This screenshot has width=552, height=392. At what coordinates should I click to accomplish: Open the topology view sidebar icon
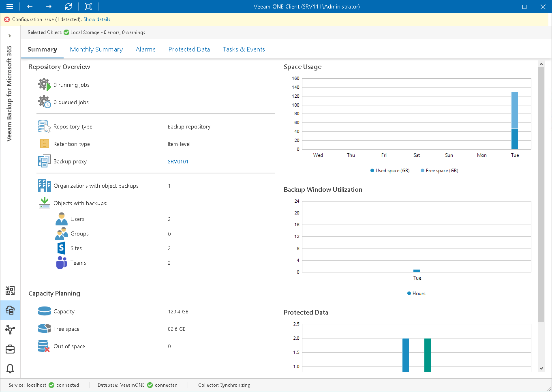[x=10, y=330]
